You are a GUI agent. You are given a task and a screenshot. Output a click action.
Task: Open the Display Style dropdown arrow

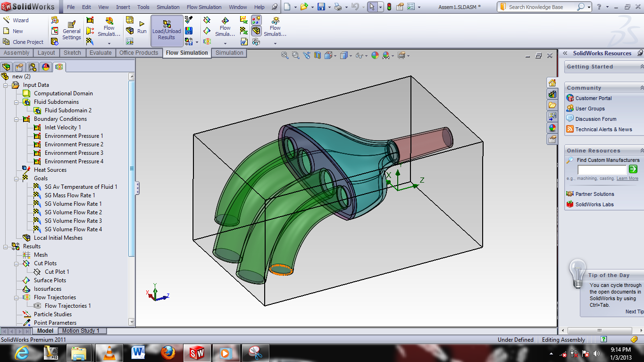(x=351, y=56)
